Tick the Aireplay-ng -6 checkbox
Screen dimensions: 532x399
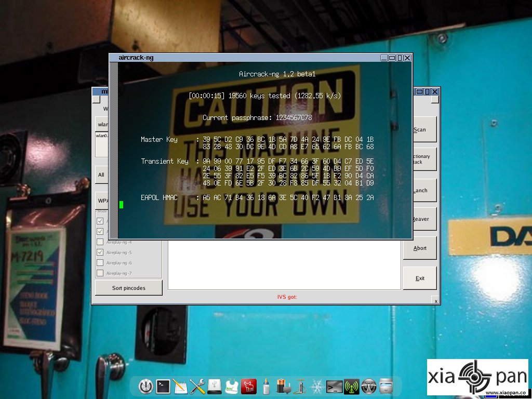(100, 262)
